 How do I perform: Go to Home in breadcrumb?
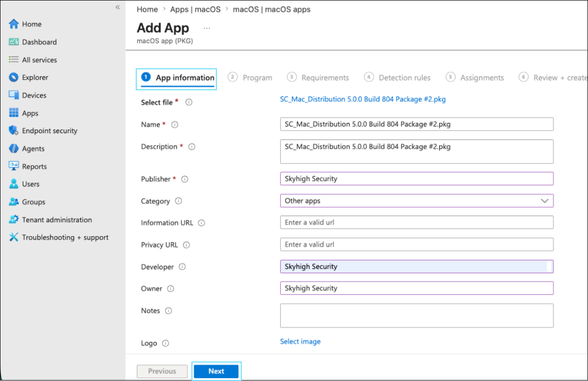(x=147, y=9)
